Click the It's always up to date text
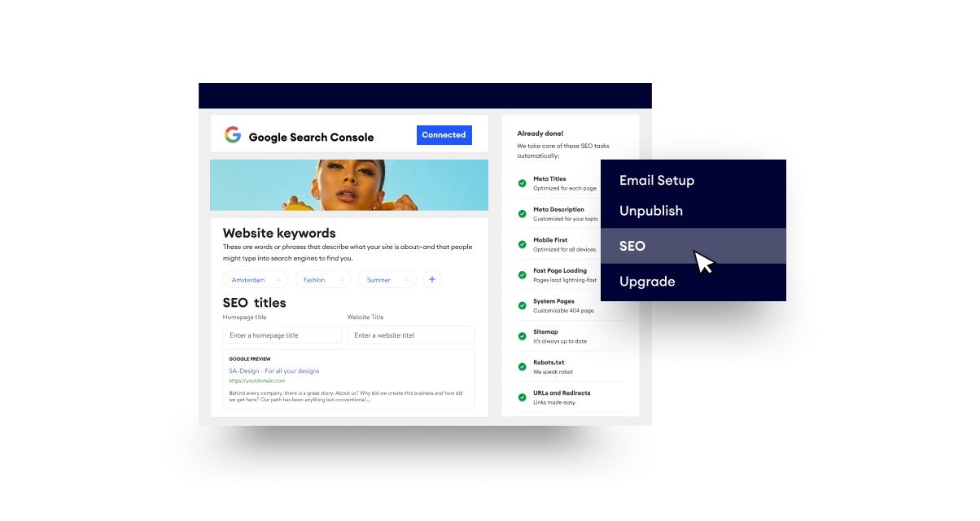980x521 pixels. [x=560, y=342]
